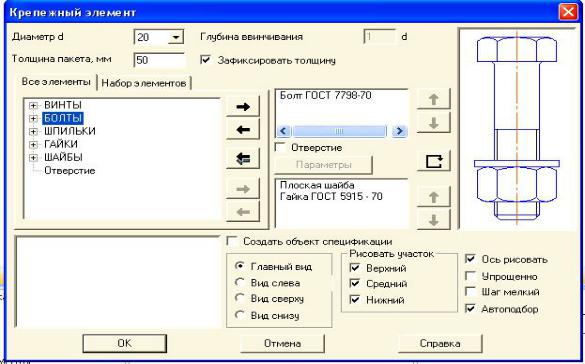Screen dimensions: 585x364
Task: Click the bolt preview drawing
Action: [517, 129]
